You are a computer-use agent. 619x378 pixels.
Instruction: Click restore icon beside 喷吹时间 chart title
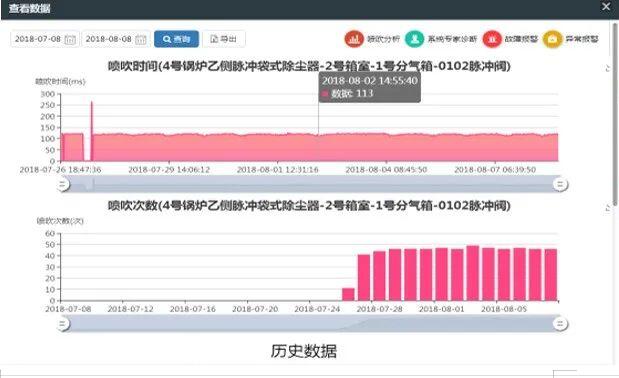pos(608,68)
